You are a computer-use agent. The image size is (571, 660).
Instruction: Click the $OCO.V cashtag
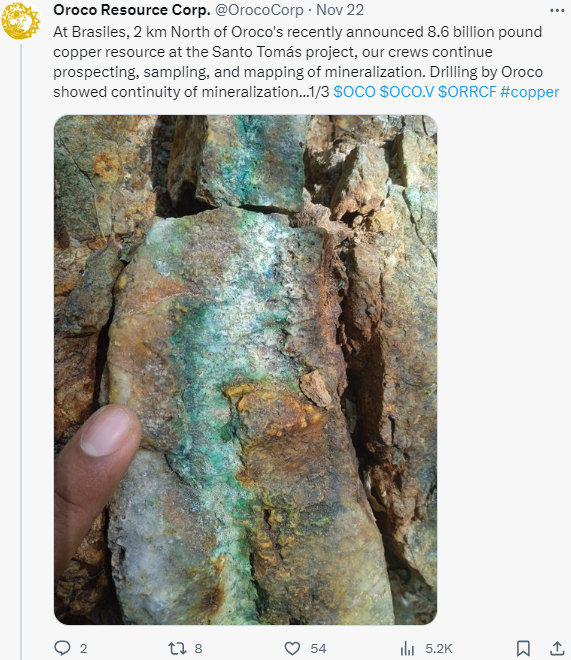(x=406, y=92)
